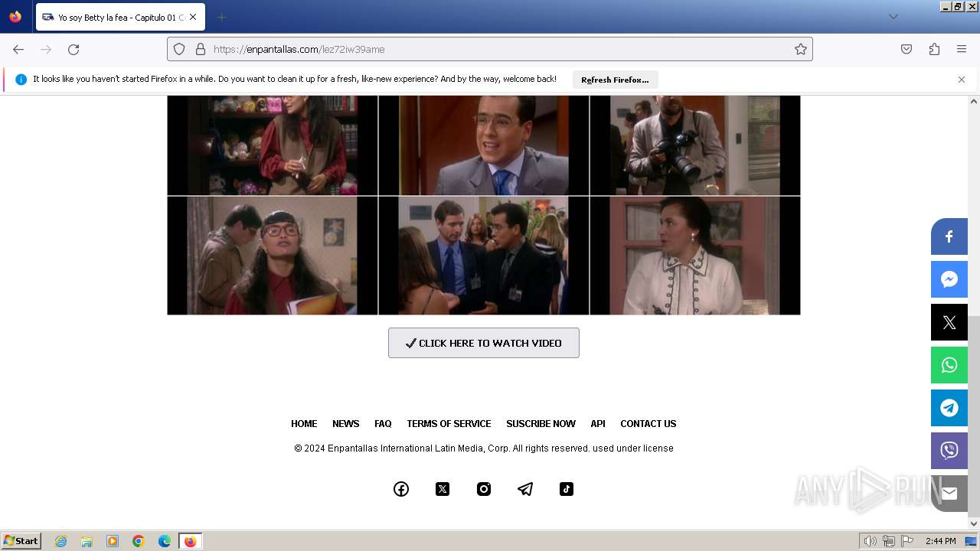Open the FAQ footer link
Image resolution: width=980 pixels, height=551 pixels.
click(383, 424)
